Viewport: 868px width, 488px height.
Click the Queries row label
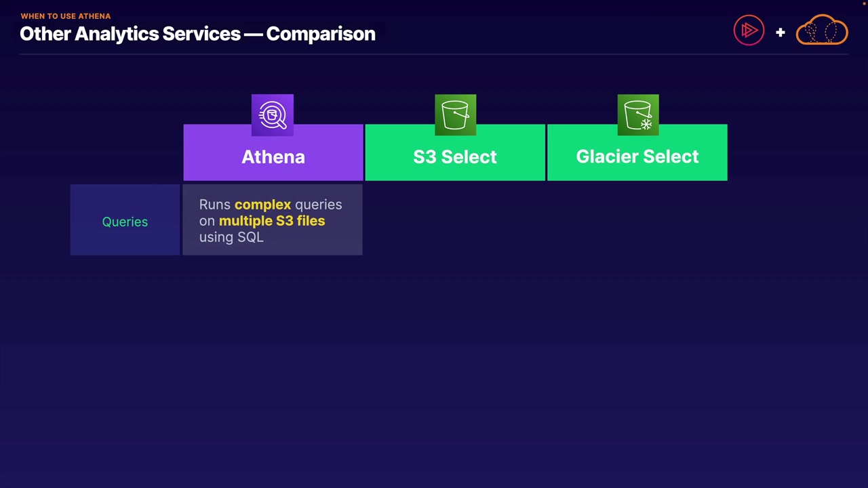click(125, 222)
